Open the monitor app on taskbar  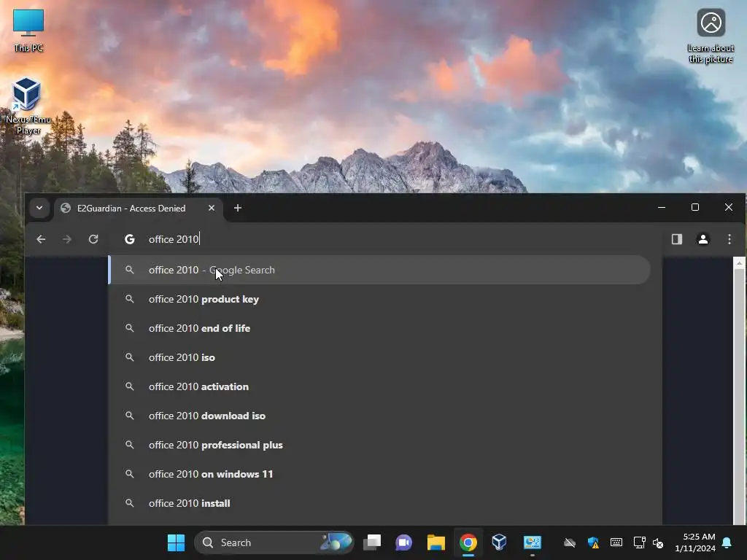pyautogui.click(x=532, y=542)
